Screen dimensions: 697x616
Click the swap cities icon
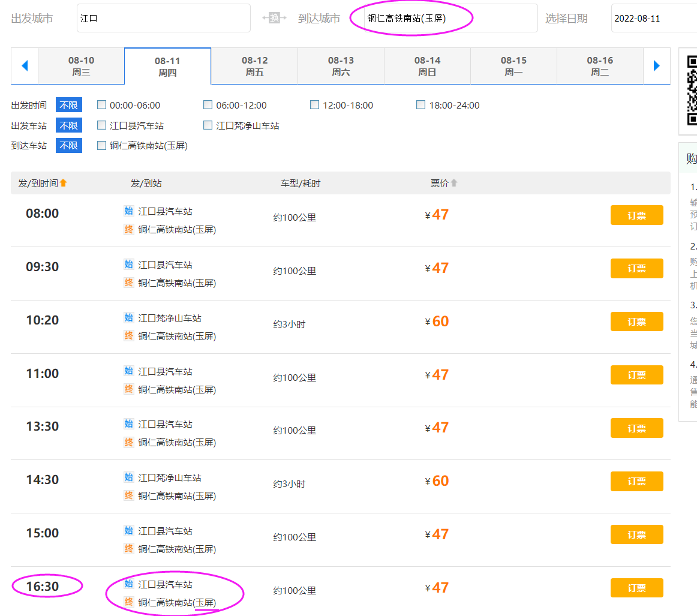click(x=274, y=18)
